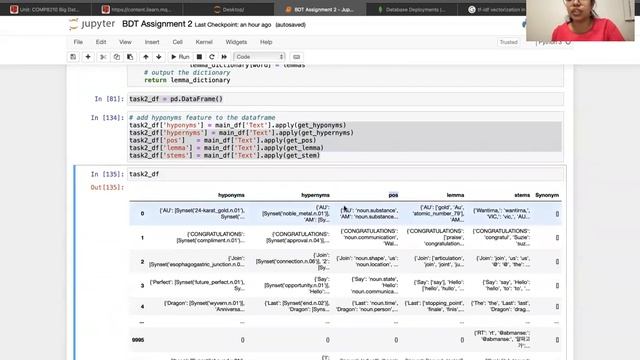Image resolution: width=640 pixels, height=360 pixels.
Task: Open the Insert menu
Action: (152, 42)
